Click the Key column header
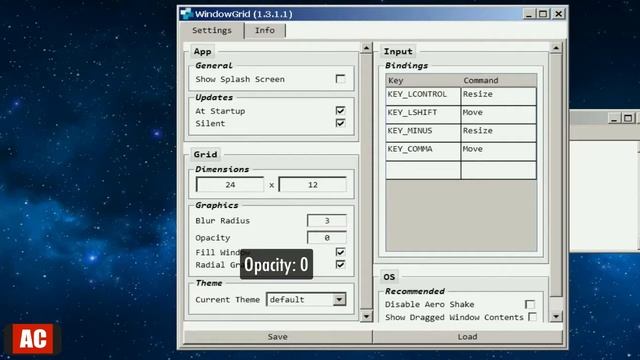Image resolution: width=640 pixels, height=360 pixels. tap(423, 80)
